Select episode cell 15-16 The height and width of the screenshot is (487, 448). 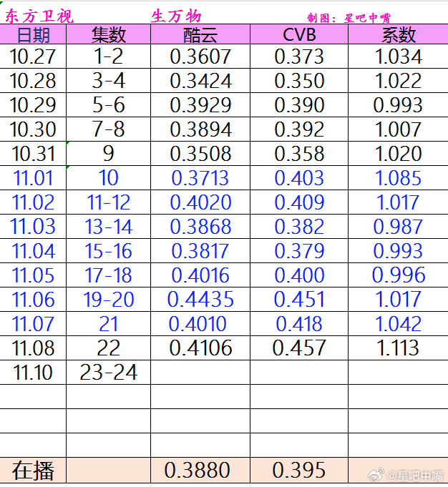pos(108,250)
